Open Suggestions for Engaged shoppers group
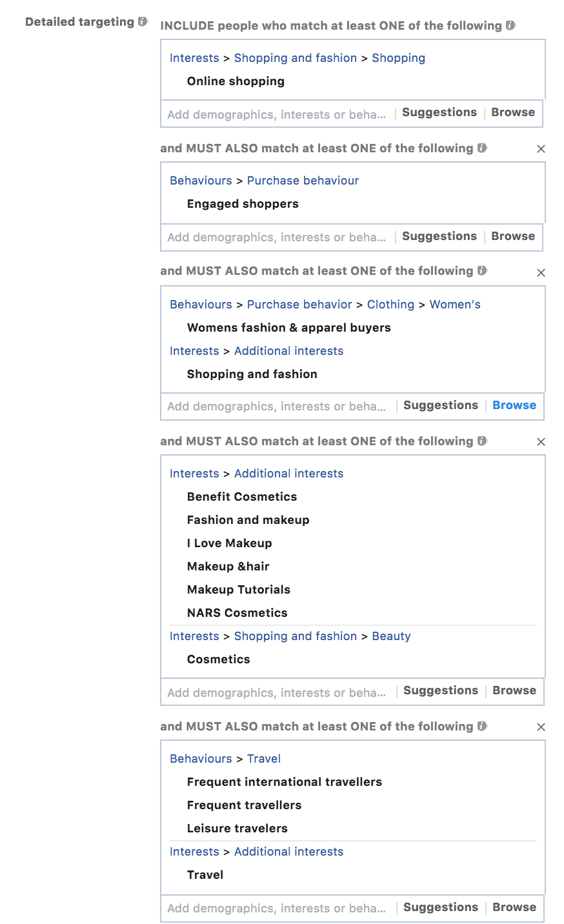Screen dimensions: 564x924 [439, 236]
